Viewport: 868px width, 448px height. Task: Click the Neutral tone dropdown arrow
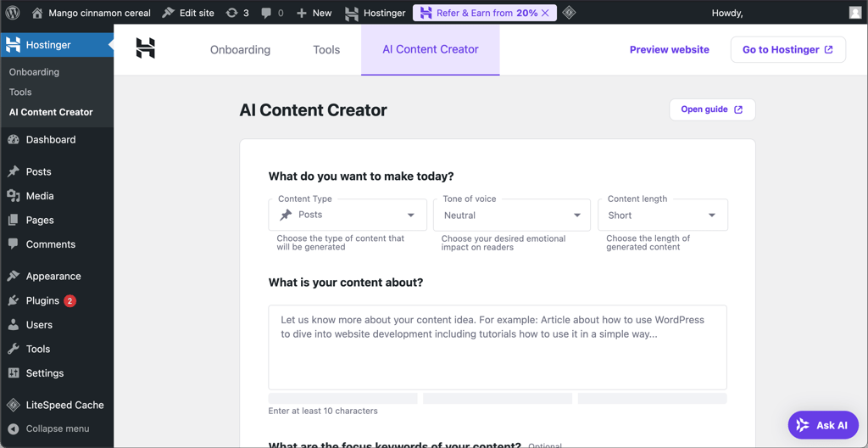click(576, 216)
